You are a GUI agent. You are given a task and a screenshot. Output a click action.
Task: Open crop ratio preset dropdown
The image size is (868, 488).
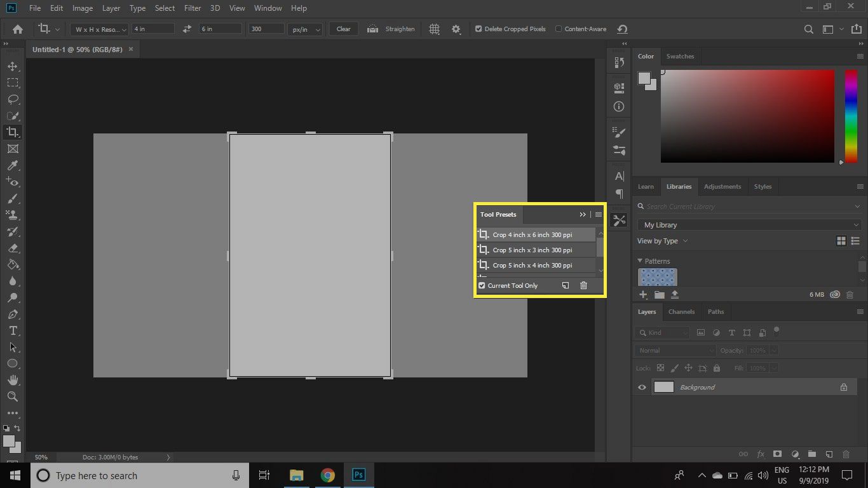(x=99, y=29)
